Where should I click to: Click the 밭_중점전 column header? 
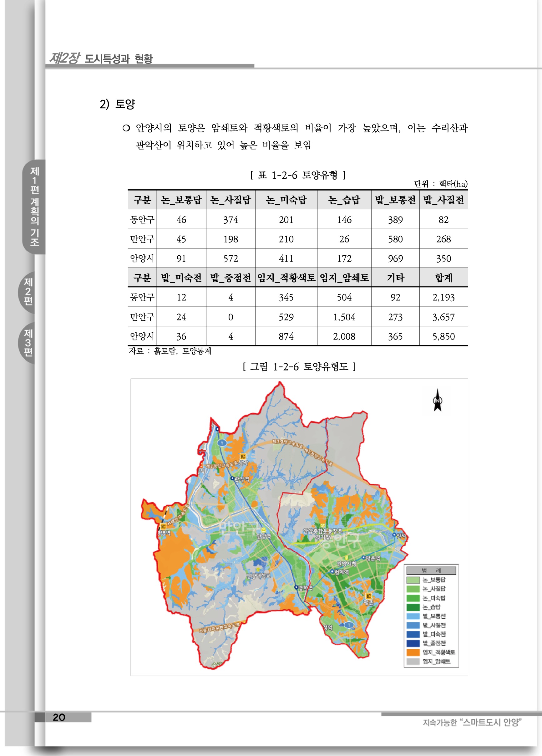click(230, 278)
